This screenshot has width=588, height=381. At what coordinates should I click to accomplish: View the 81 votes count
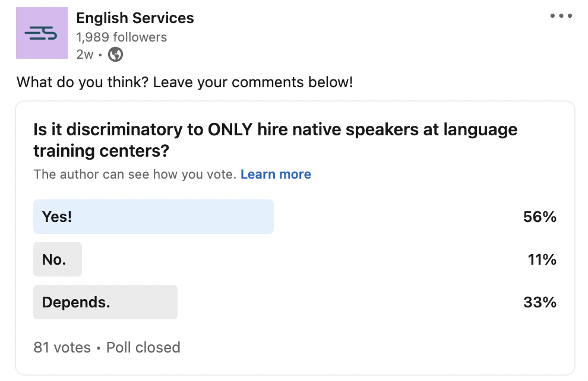click(62, 347)
